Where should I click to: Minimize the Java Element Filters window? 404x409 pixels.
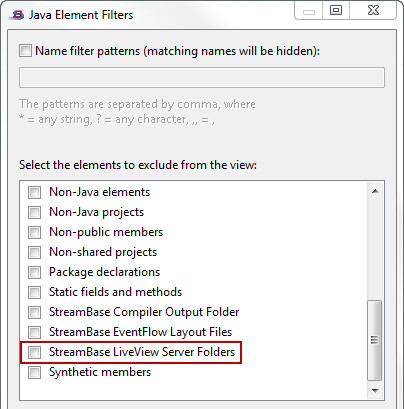(x=309, y=11)
